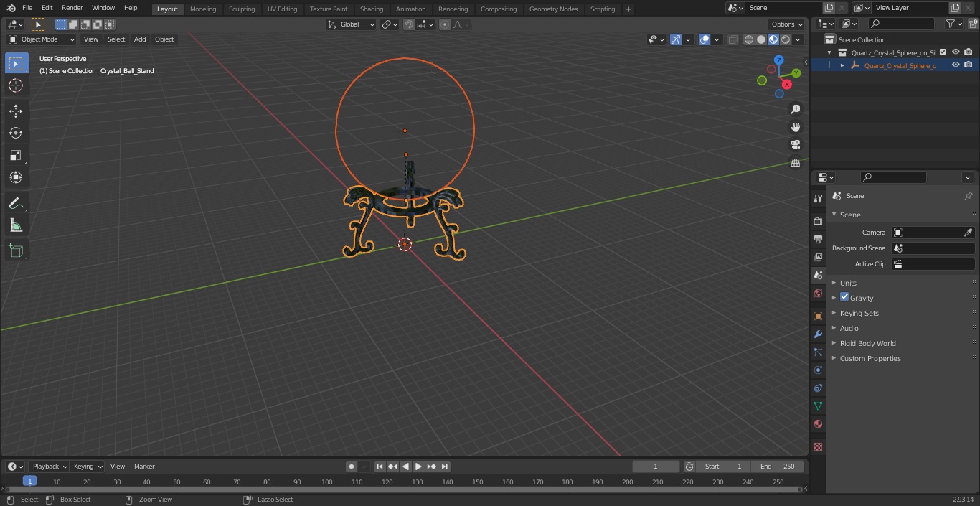Open the viewport shading options dropdown arrow
Screen dimensions: 980x506
[798, 39]
